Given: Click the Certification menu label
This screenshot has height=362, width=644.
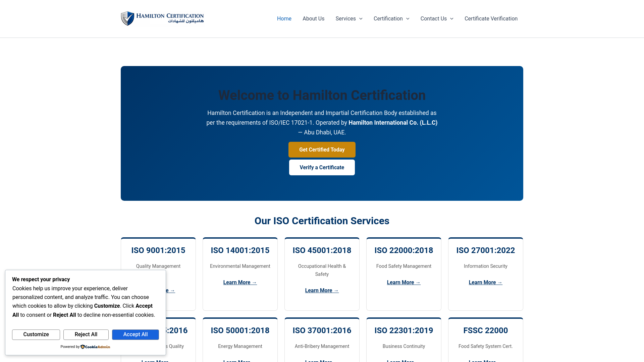Looking at the screenshot, I should [x=388, y=19].
